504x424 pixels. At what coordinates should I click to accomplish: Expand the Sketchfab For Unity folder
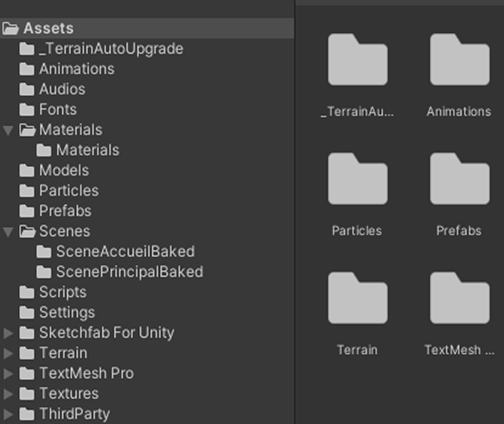tap(9, 333)
